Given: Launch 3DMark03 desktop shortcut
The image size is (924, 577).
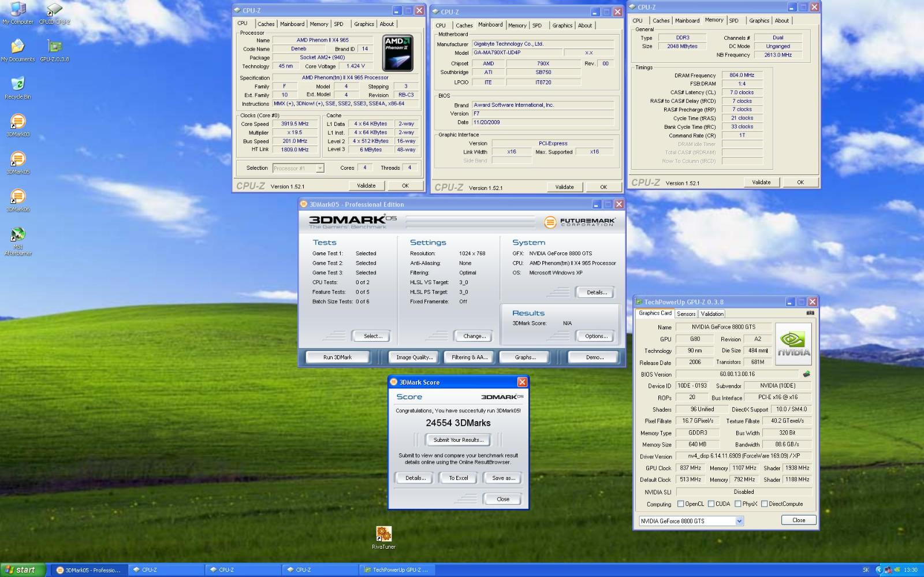Looking at the screenshot, I should click(x=18, y=125).
